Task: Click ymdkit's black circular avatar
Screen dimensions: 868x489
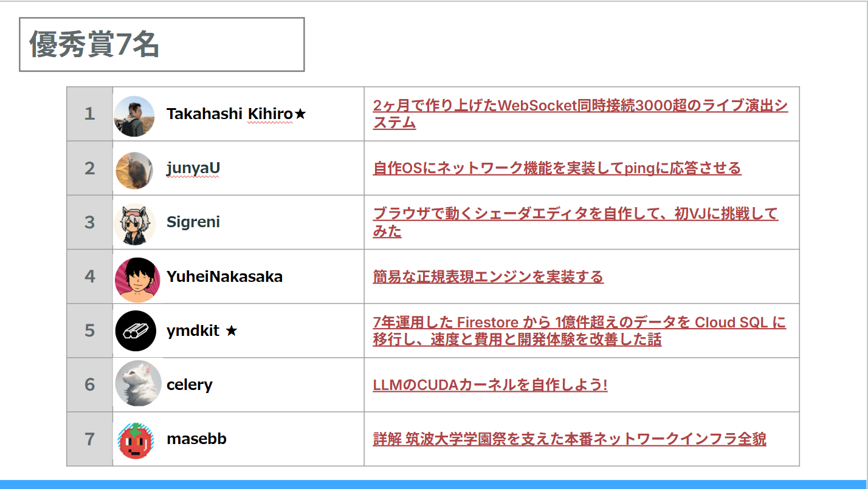Action: pos(134,330)
